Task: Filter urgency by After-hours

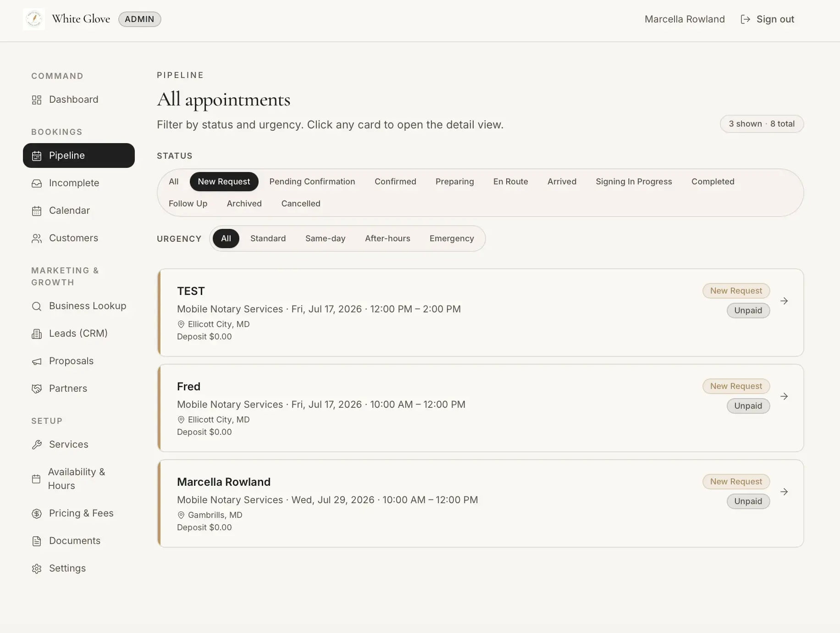Action: coord(387,239)
